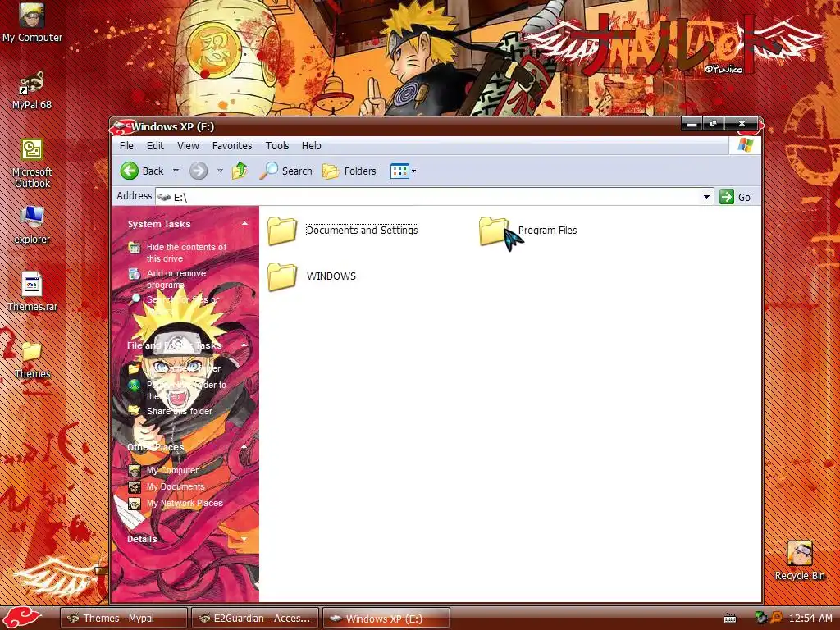Select the WINDOWS folder icon

point(282,276)
